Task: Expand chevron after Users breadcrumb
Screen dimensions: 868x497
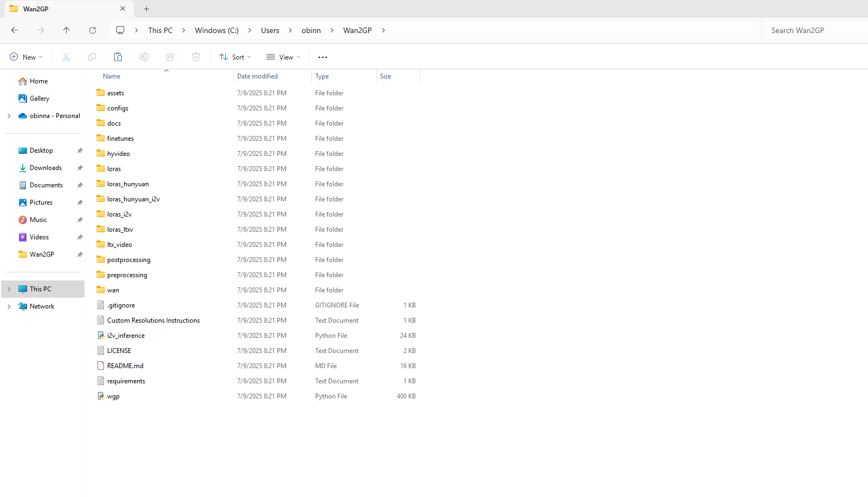Action: (290, 30)
